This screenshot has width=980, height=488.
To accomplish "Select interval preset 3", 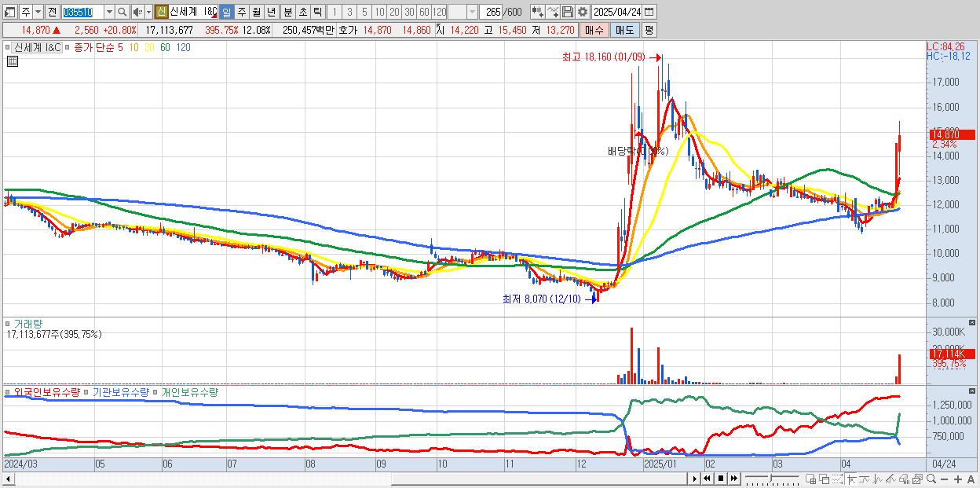I will click(x=349, y=12).
